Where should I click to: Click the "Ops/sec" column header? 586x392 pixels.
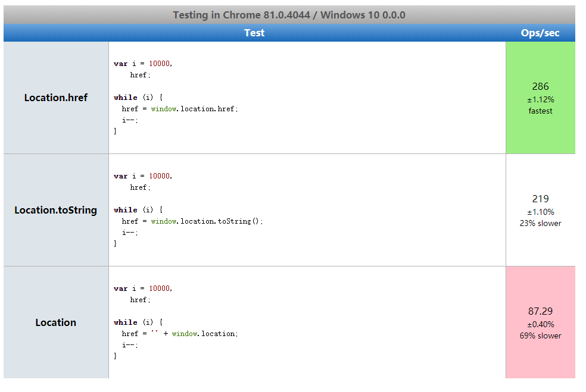coord(540,33)
